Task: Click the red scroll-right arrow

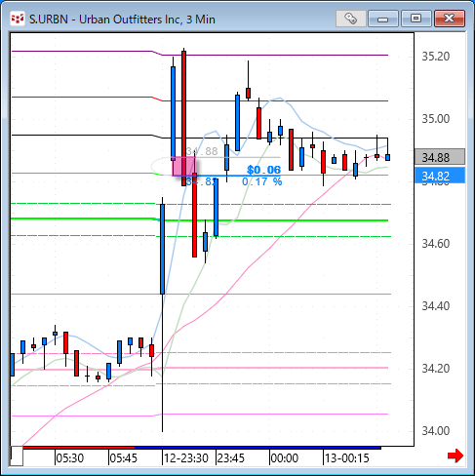Action: tap(455, 456)
